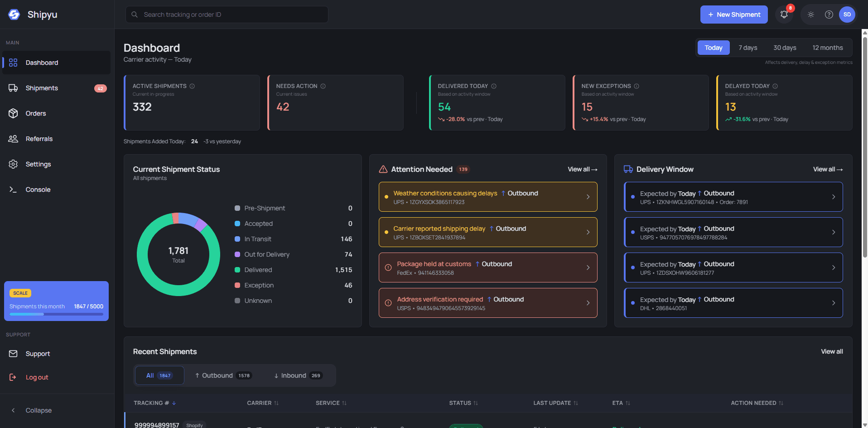Open chevron on Package held at customs
The height and width of the screenshot is (428, 868).
point(588,267)
